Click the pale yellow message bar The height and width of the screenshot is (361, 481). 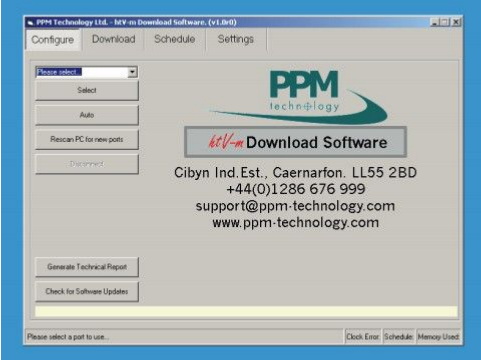pyautogui.click(x=246, y=312)
